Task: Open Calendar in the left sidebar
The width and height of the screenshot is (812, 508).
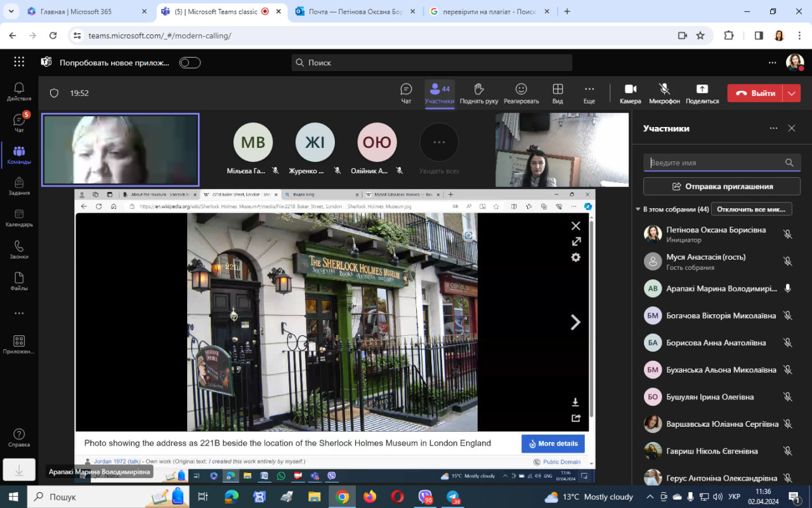Action: [19, 218]
